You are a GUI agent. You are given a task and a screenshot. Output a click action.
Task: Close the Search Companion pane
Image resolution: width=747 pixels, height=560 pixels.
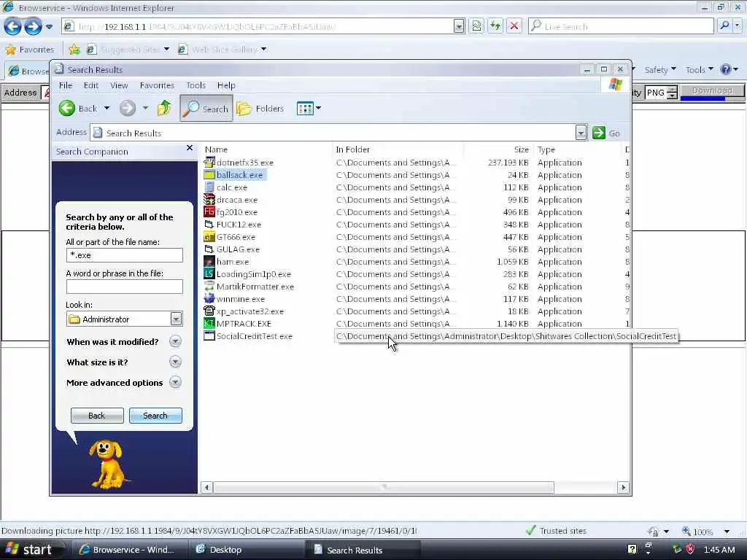(x=190, y=148)
